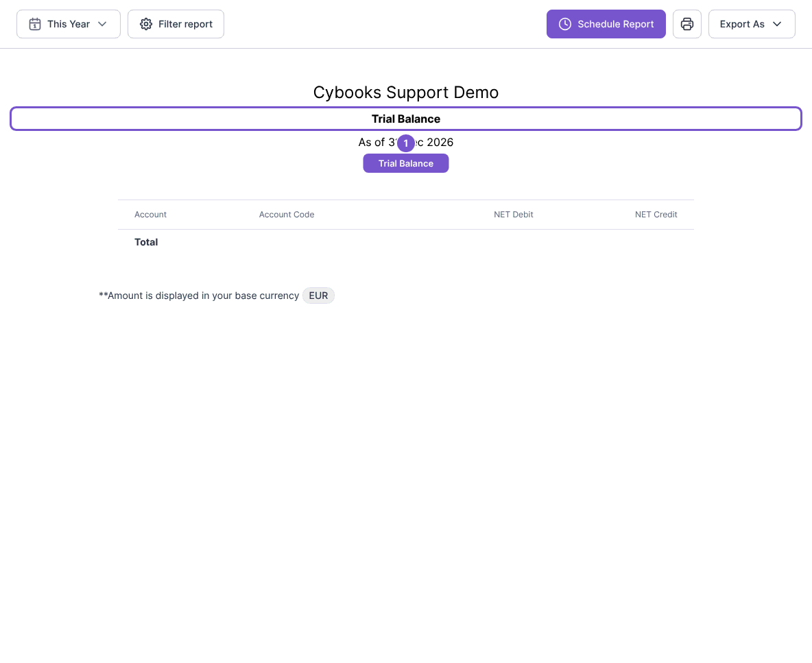Expand the This Year chevron
The height and width of the screenshot is (663, 812).
[x=102, y=24]
